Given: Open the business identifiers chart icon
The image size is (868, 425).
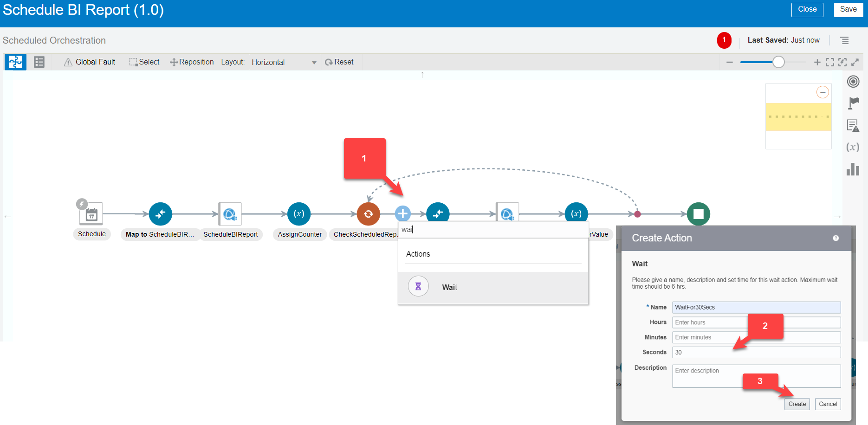Looking at the screenshot, I should (853, 169).
